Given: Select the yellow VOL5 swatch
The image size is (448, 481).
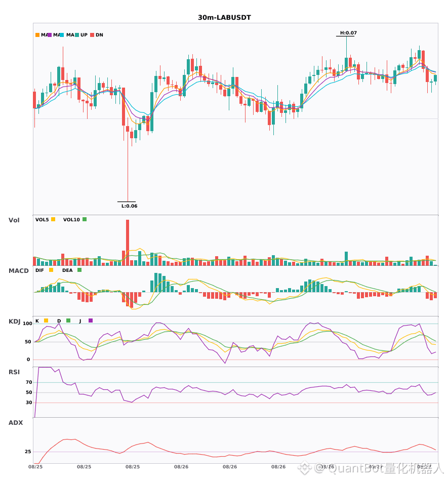Looking at the screenshot, I should (x=53, y=219).
